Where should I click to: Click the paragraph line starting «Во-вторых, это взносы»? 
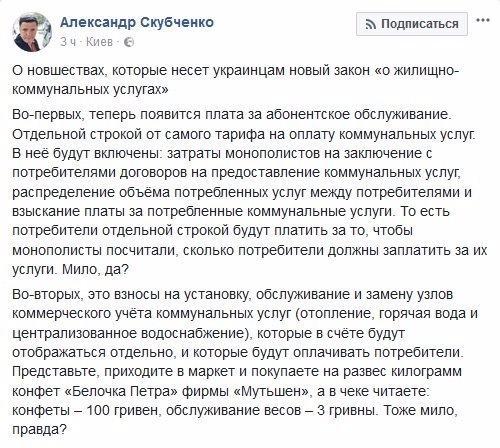coord(233,295)
